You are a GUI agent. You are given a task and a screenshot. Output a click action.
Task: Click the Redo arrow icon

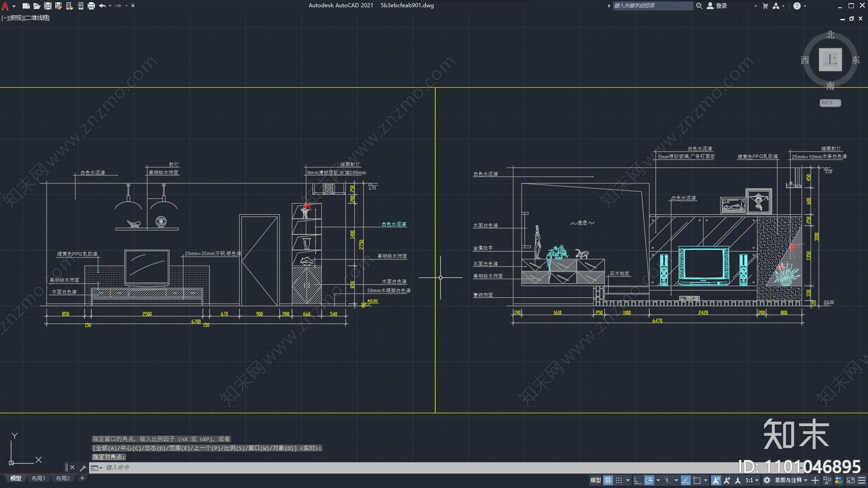[x=118, y=6]
